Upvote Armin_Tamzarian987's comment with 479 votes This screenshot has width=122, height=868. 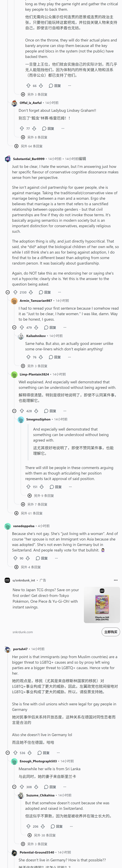click(22, 327)
